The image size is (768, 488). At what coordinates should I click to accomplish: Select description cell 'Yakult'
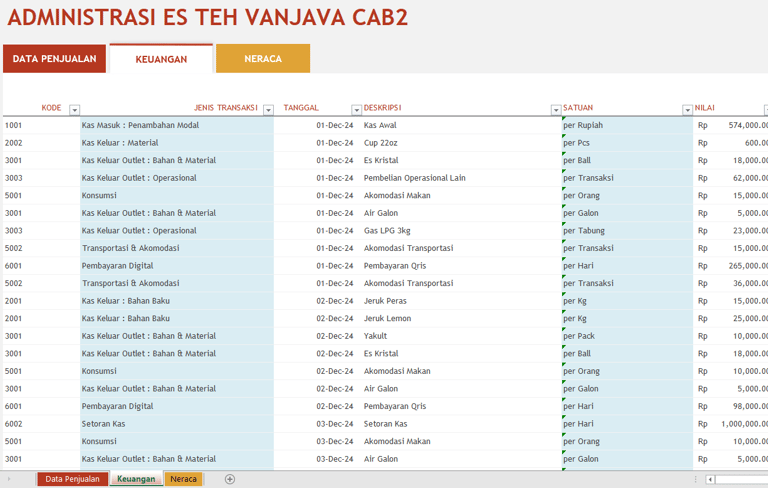coord(462,336)
